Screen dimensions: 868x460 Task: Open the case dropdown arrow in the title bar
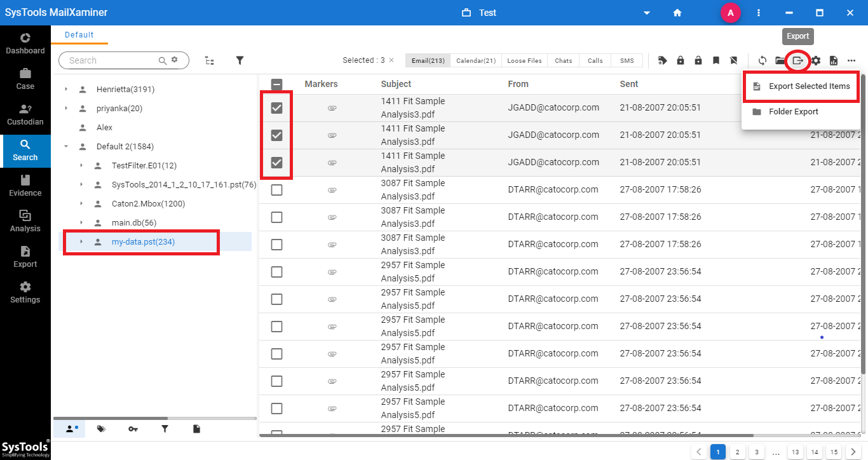pos(647,13)
